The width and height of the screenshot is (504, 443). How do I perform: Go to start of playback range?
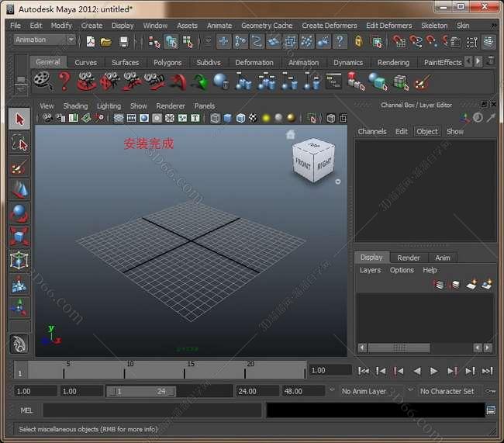(364, 372)
